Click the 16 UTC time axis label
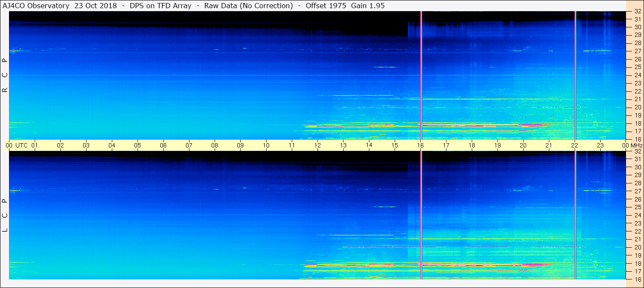The height and width of the screenshot is (288, 644). (420, 145)
